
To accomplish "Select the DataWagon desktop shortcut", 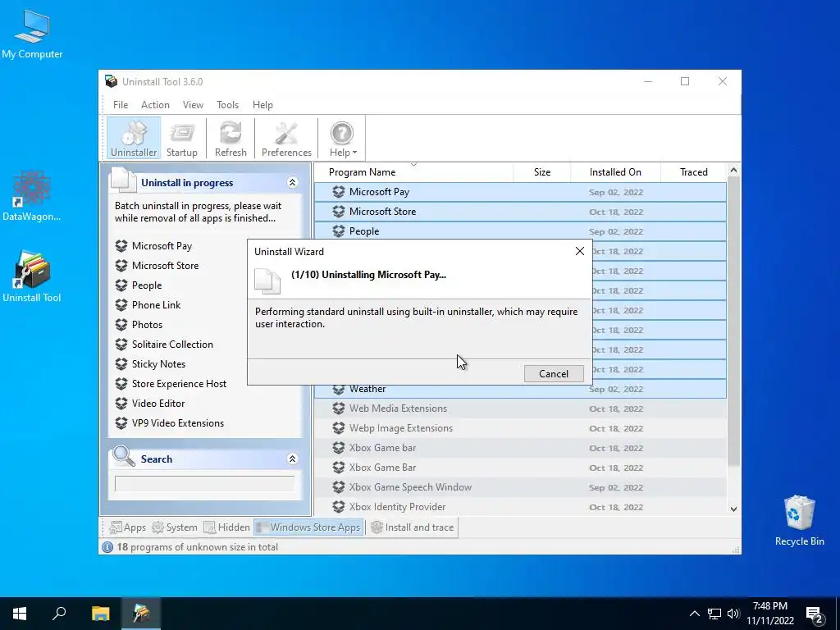I will click(x=32, y=195).
